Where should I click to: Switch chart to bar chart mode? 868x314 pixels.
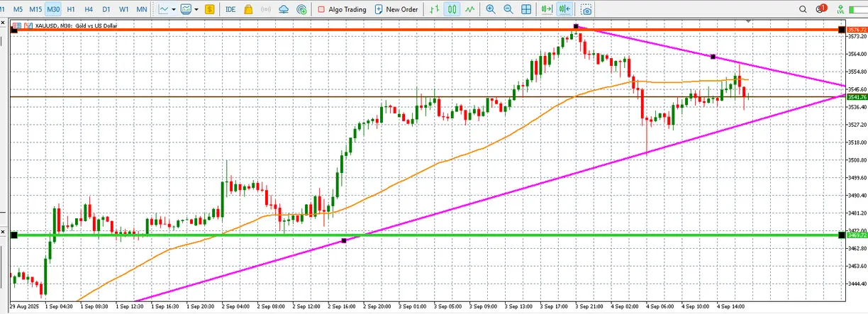tap(435, 9)
